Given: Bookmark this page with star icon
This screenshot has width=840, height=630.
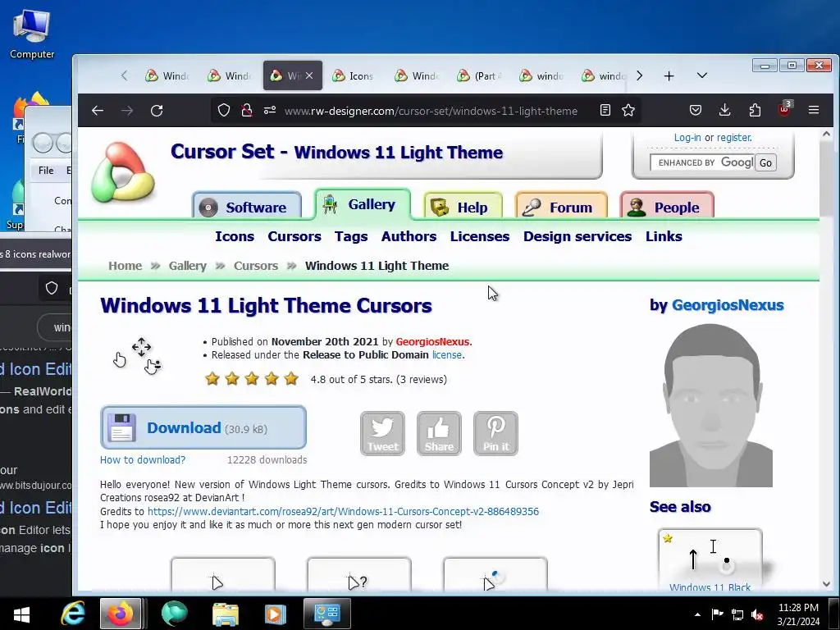Looking at the screenshot, I should coord(628,111).
